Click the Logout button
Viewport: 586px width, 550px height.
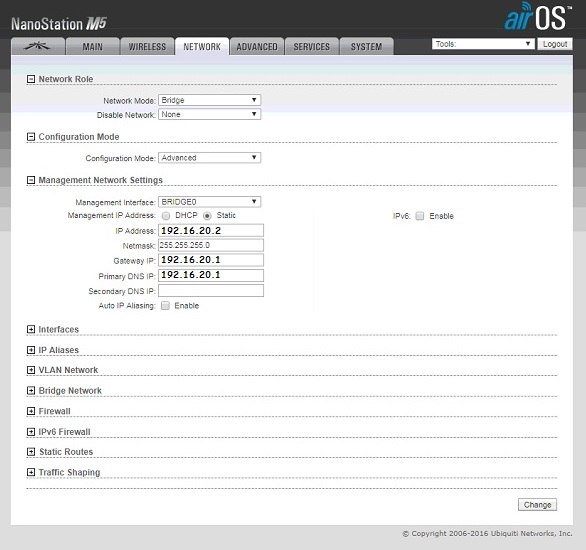point(555,44)
